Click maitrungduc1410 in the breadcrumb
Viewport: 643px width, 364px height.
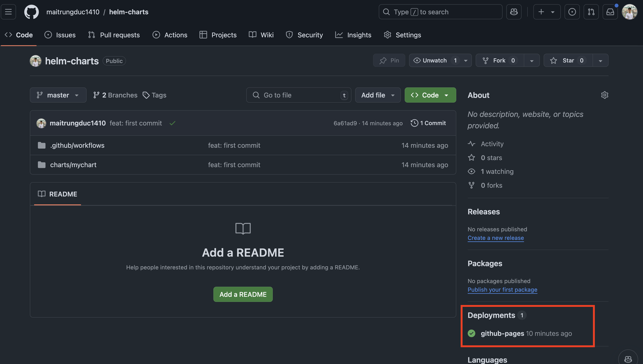pyautogui.click(x=73, y=12)
